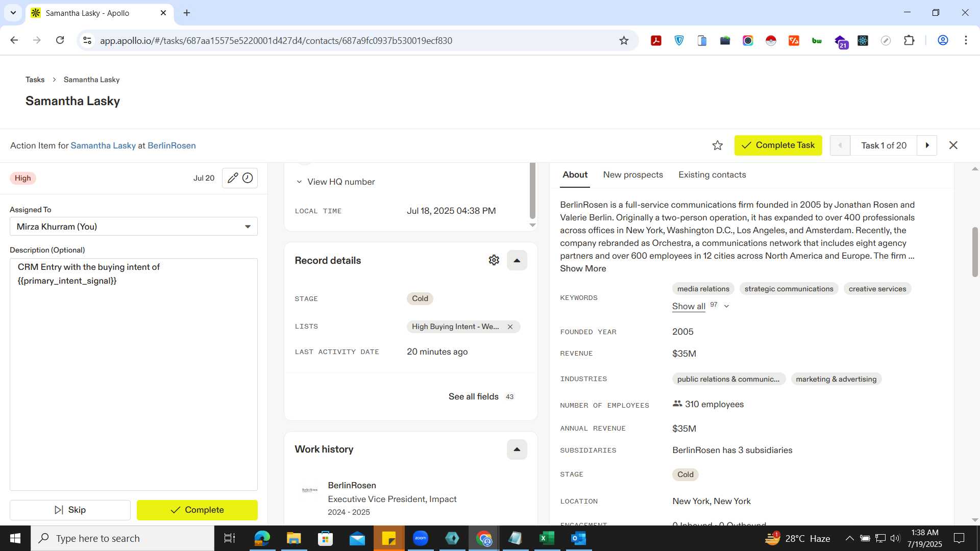Edit the task with the pencil icon
The height and width of the screenshot is (551, 980).
(x=232, y=178)
